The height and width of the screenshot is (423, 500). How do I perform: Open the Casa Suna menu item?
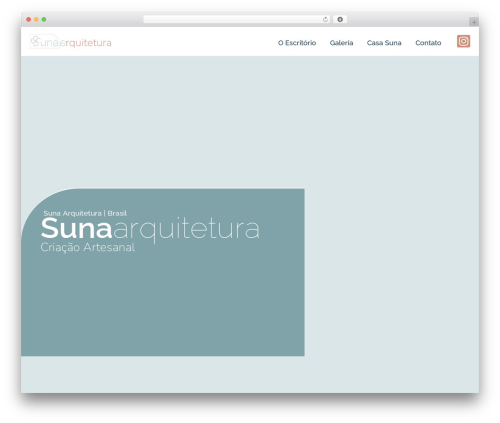click(384, 43)
